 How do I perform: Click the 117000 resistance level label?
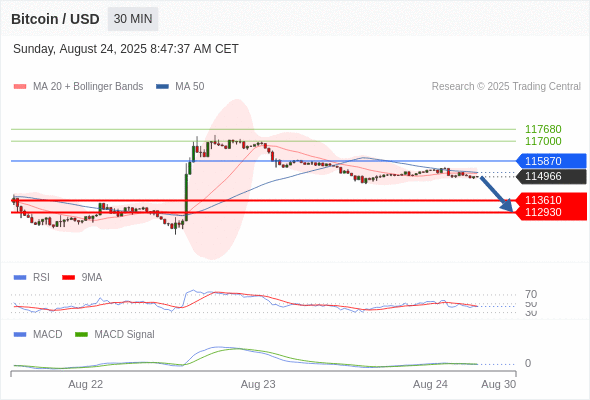tap(543, 141)
